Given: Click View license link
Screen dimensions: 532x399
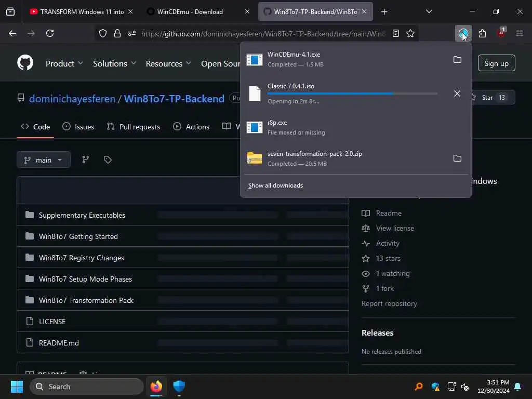Looking at the screenshot, I should tap(388, 229).
